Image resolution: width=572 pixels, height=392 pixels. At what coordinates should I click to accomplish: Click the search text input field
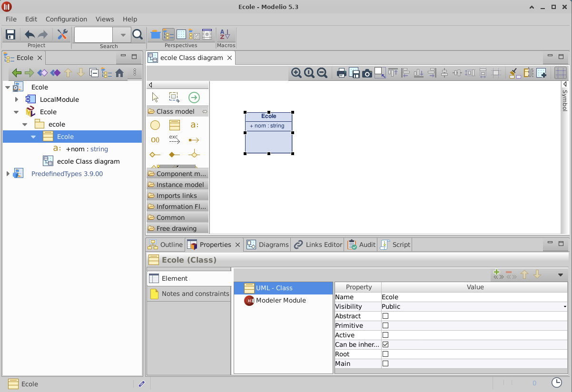[94, 35]
